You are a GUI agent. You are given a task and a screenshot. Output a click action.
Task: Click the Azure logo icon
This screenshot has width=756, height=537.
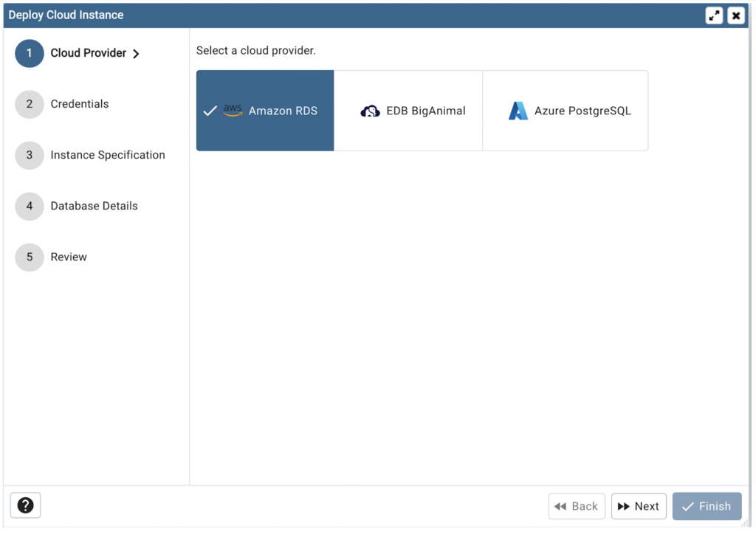pos(518,110)
